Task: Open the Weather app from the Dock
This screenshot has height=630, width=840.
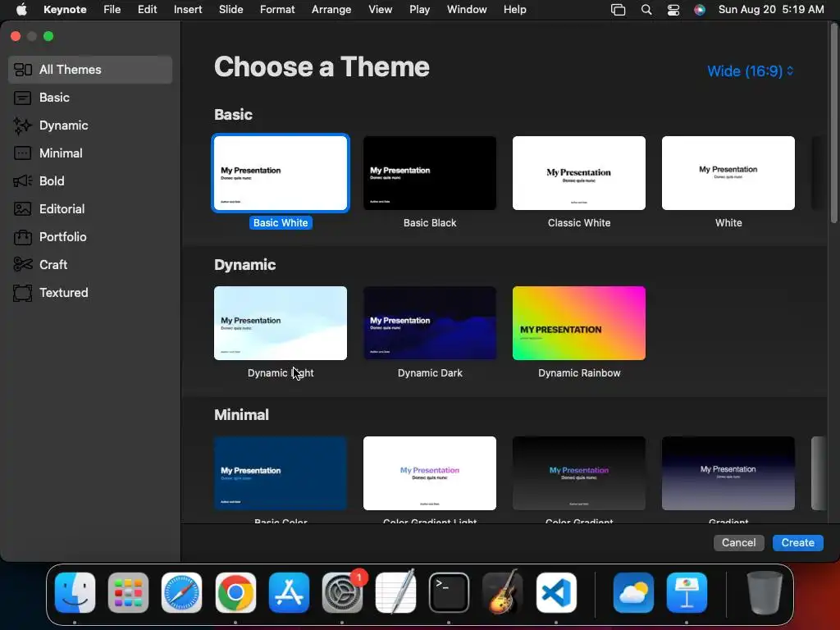Action: coord(633,592)
